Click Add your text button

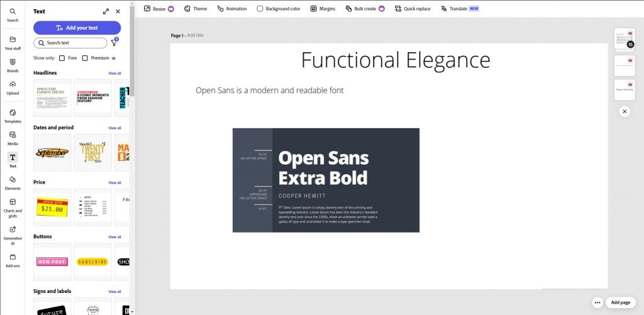point(77,28)
